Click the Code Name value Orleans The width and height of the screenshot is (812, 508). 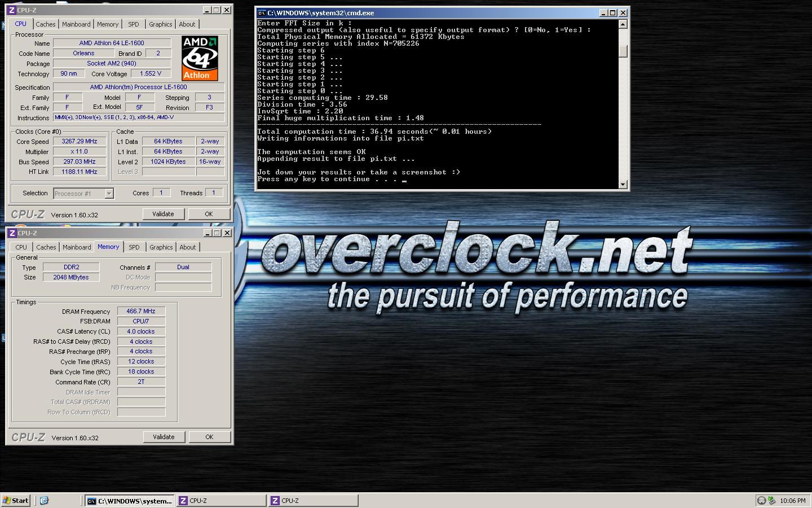pyautogui.click(x=83, y=53)
